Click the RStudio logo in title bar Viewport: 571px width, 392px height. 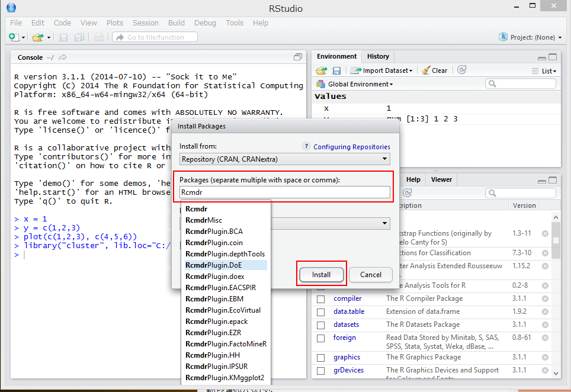(11, 8)
